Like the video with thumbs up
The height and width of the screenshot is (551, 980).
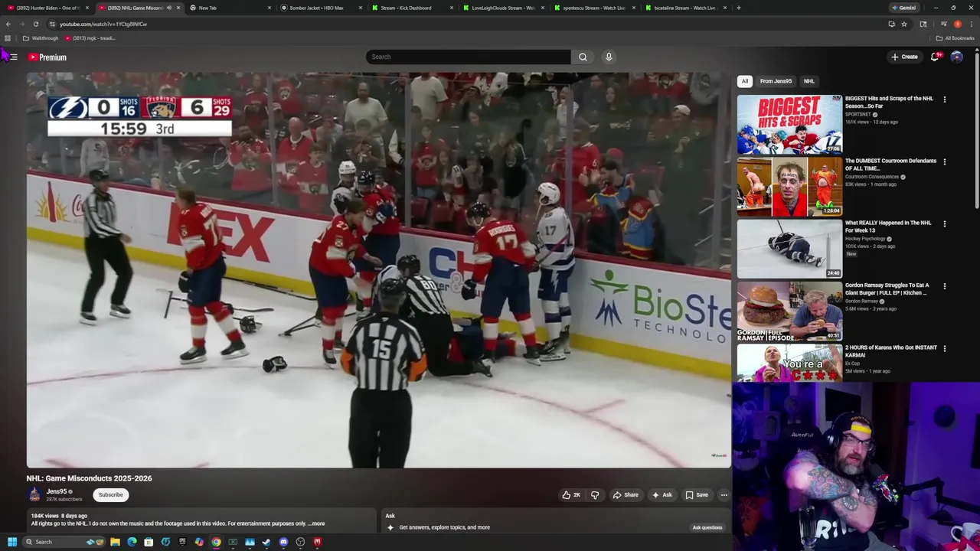571,495
